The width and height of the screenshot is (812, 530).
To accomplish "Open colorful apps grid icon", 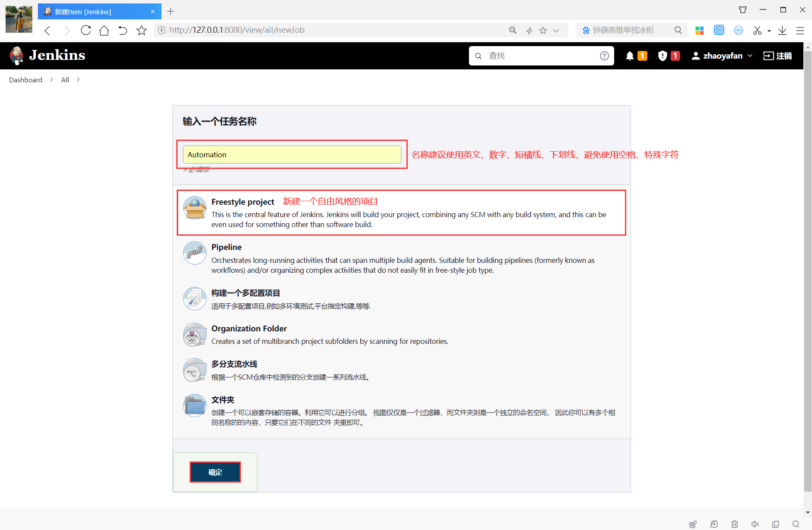I will tap(700, 30).
